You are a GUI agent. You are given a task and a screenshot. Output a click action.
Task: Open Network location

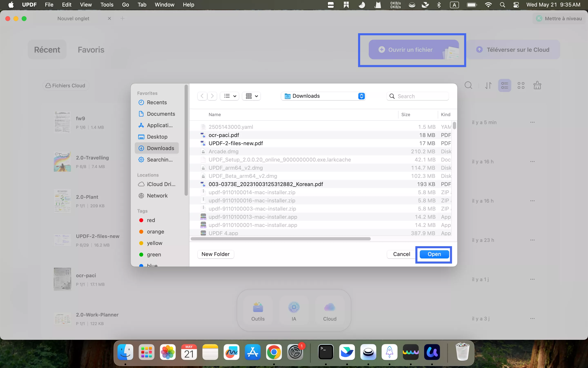click(x=157, y=196)
